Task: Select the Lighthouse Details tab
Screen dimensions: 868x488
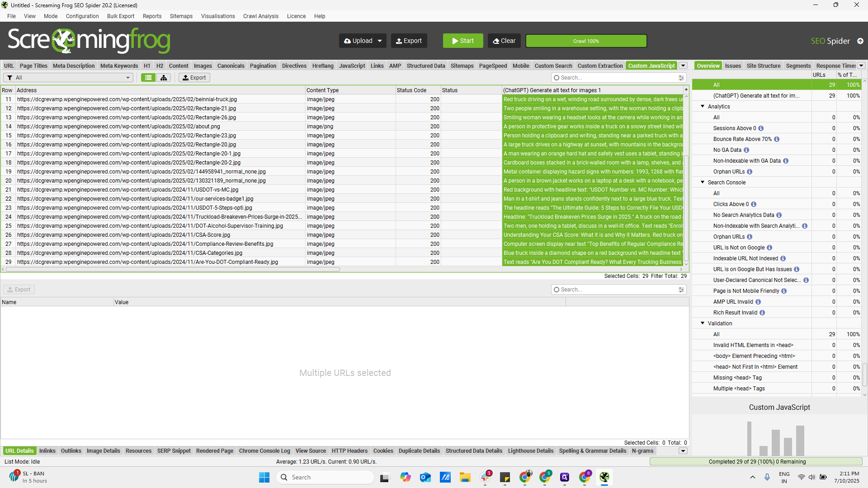Action: 531,450
